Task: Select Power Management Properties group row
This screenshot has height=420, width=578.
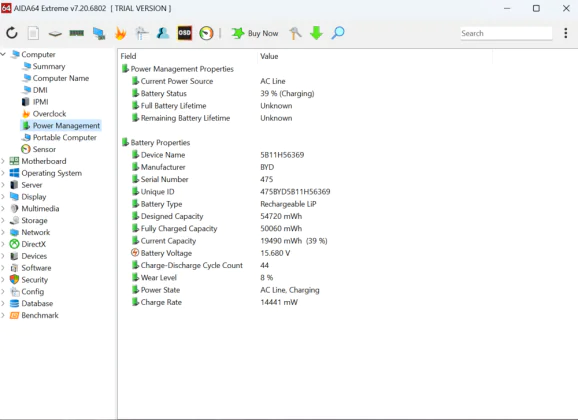Action: pos(178,69)
